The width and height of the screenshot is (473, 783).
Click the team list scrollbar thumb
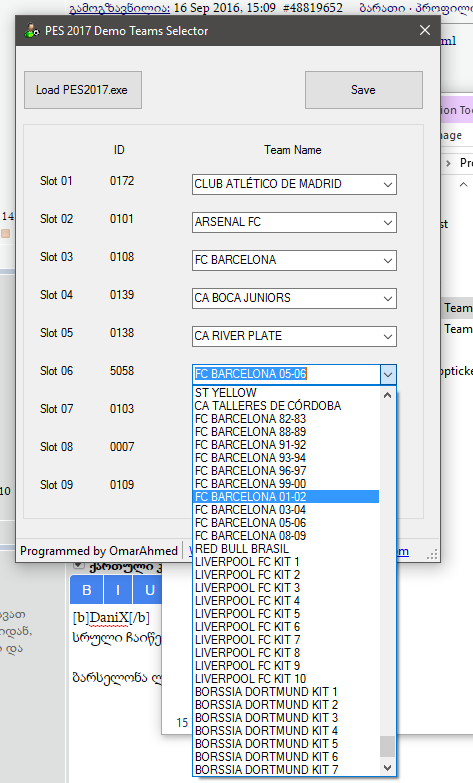388,747
